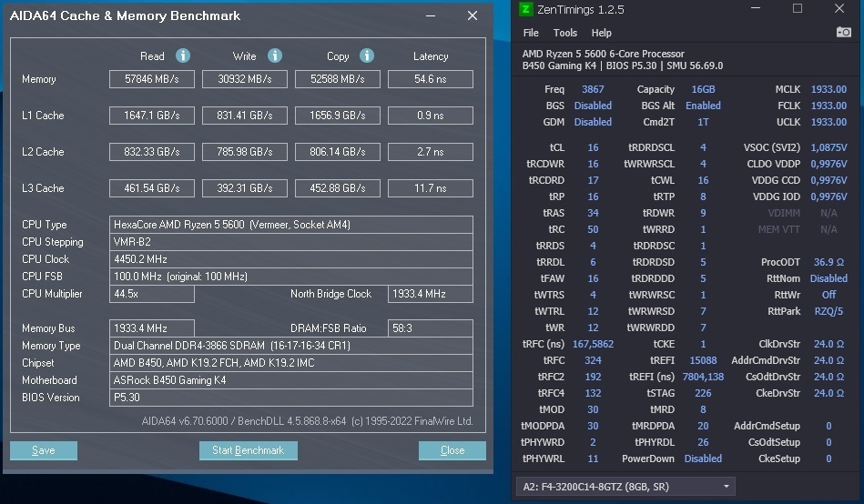Click BIOS Version value P5.30

pos(291,398)
